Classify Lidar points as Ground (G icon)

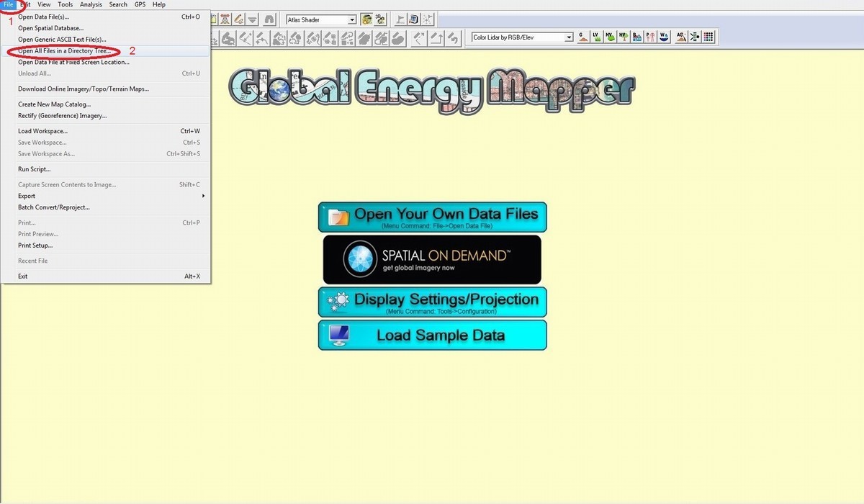583,37
